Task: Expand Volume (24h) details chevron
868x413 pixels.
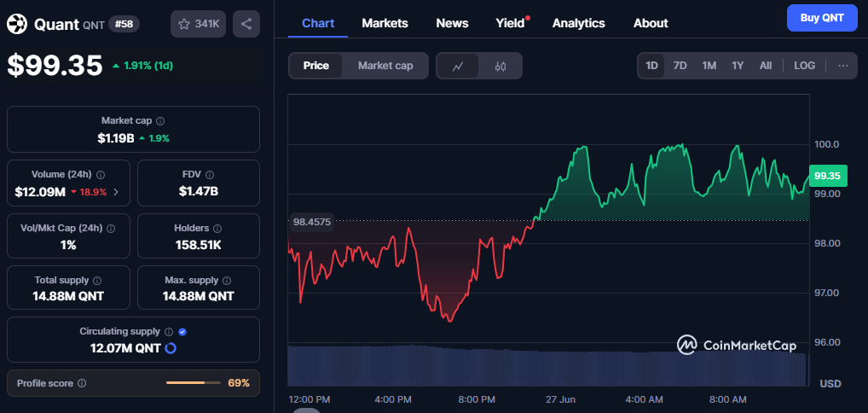Action: [x=116, y=192]
